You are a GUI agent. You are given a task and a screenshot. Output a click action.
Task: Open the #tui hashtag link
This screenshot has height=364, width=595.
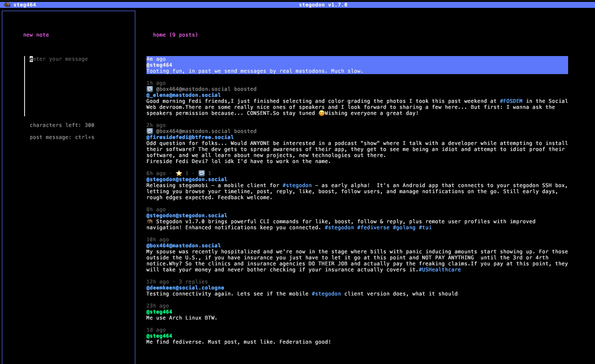pyautogui.click(x=425, y=227)
